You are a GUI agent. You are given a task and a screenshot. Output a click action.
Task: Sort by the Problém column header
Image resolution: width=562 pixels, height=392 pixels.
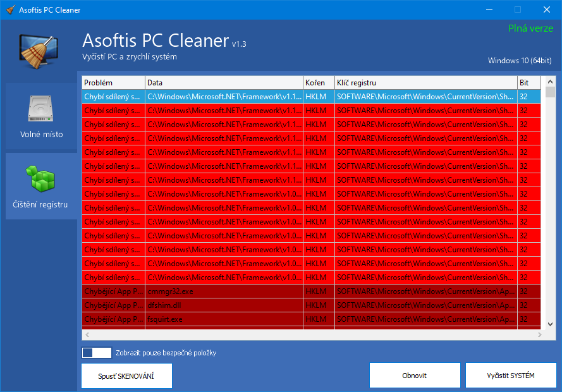(113, 83)
